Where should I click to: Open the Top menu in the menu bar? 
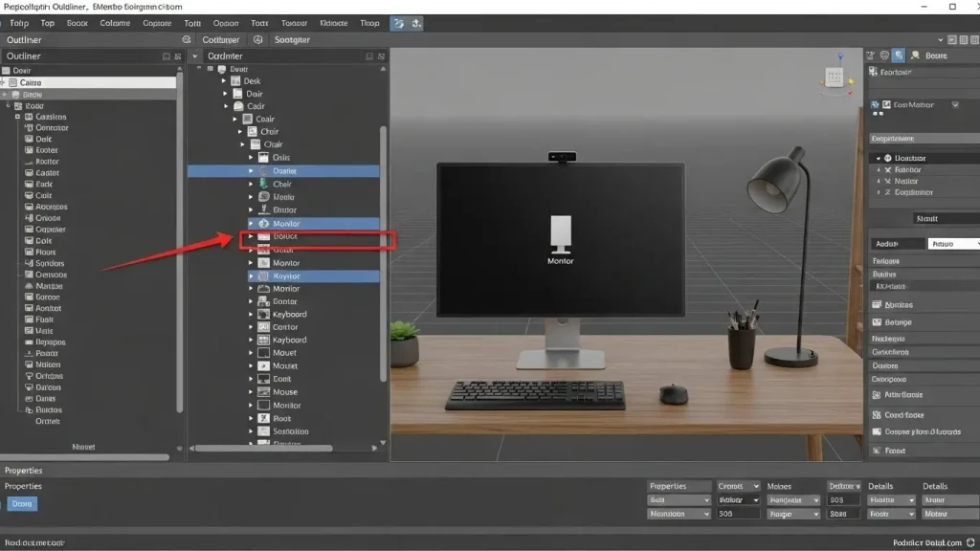tap(47, 23)
